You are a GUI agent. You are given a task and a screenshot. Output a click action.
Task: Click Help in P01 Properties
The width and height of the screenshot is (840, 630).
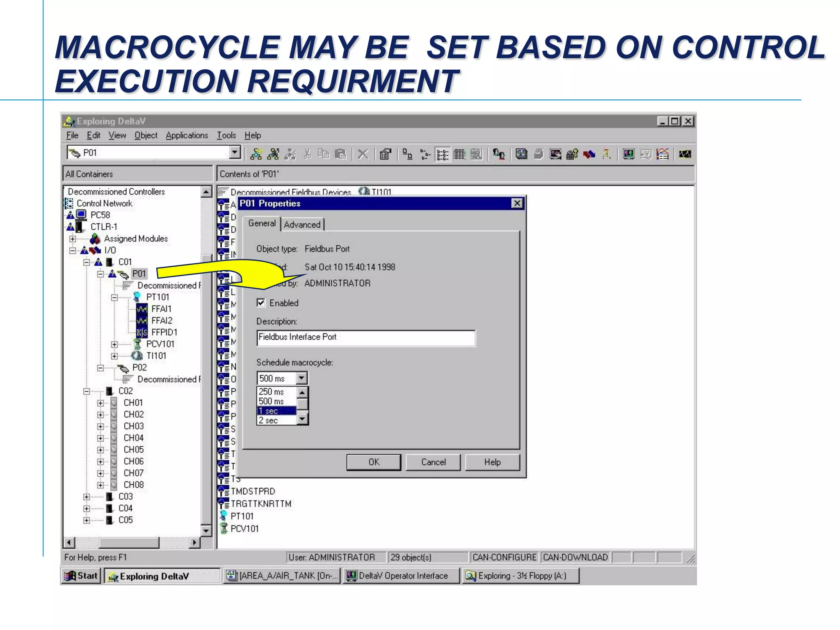(x=493, y=462)
